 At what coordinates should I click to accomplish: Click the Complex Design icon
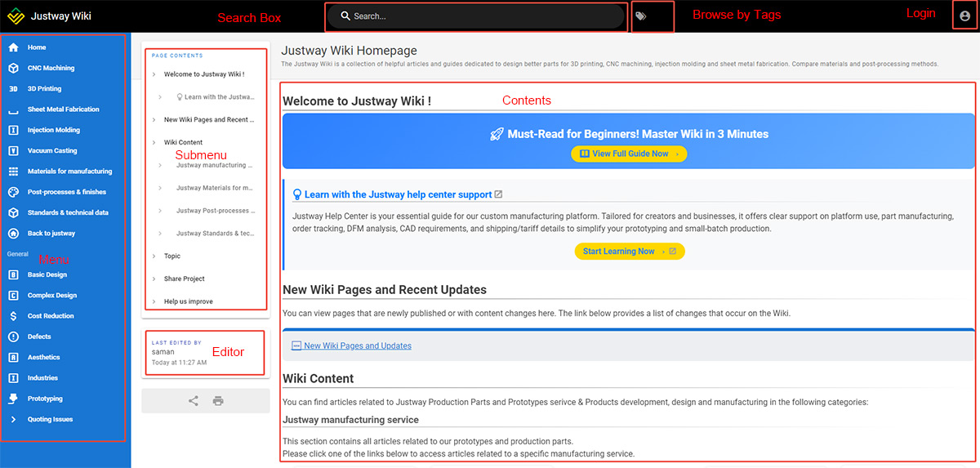pos(13,296)
